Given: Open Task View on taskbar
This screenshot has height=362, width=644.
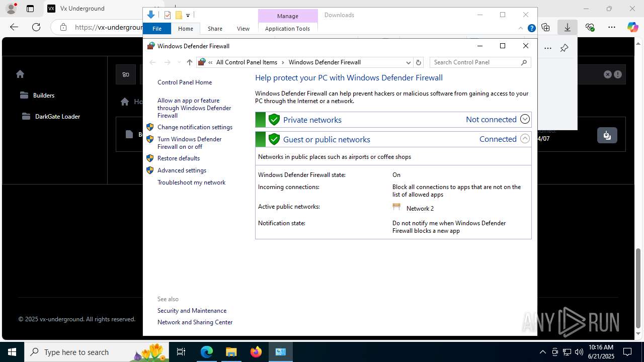Looking at the screenshot, I should point(181,352).
